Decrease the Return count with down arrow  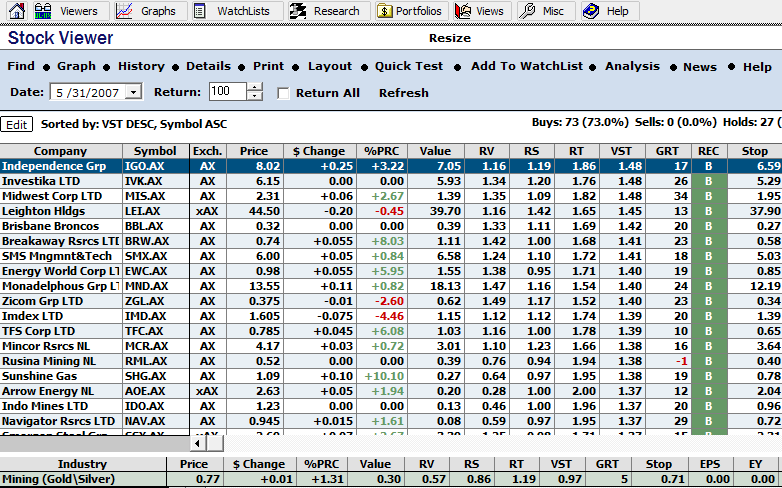[254, 97]
